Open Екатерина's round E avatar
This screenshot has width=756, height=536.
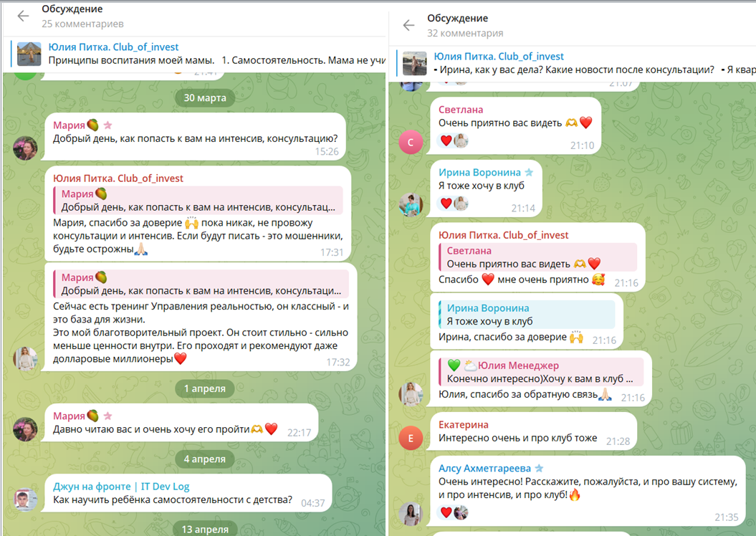click(411, 438)
